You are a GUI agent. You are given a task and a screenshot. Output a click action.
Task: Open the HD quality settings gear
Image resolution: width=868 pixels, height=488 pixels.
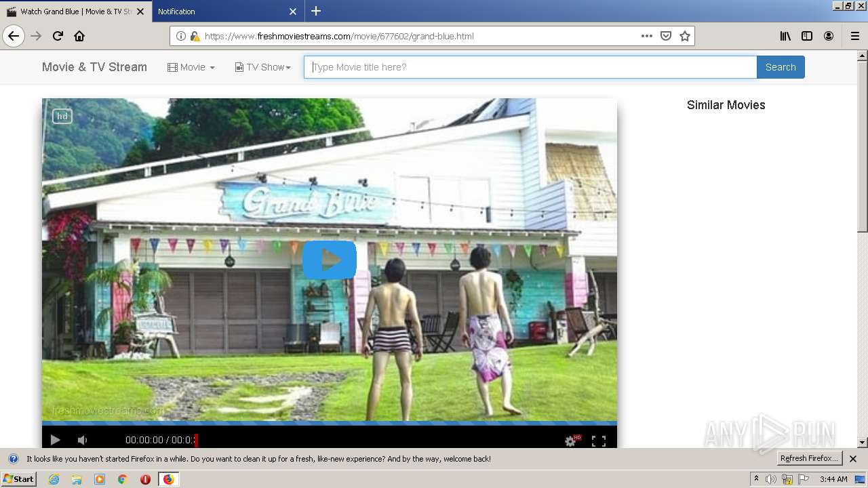[572, 441]
